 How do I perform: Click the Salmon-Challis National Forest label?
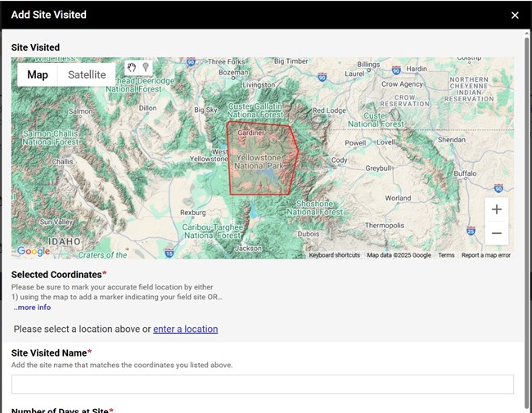(51, 137)
